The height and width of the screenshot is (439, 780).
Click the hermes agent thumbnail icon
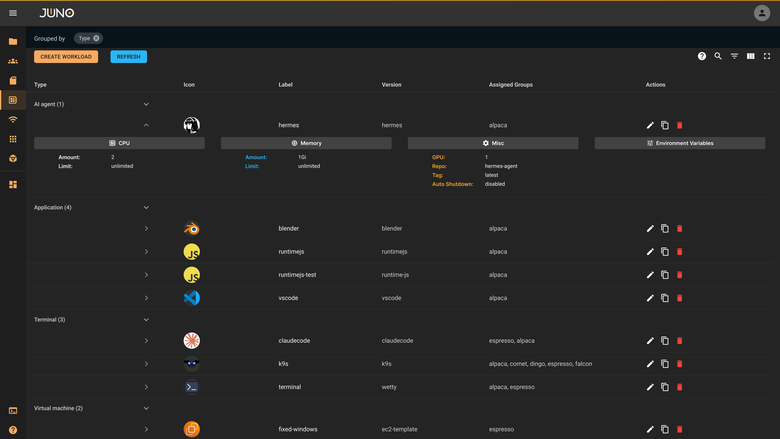192,125
